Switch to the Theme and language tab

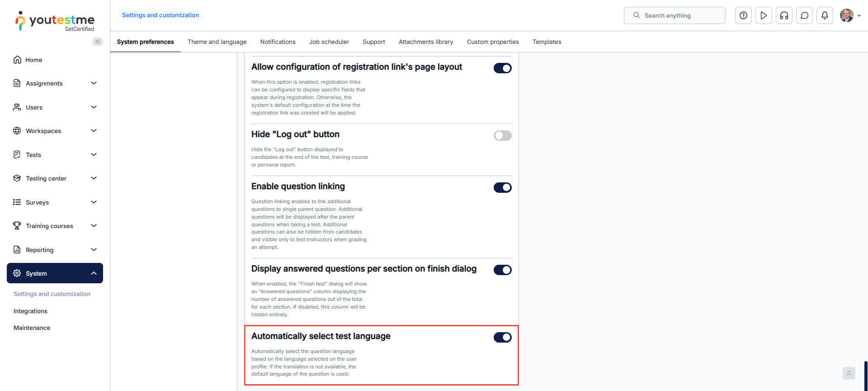pyautogui.click(x=217, y=42)
